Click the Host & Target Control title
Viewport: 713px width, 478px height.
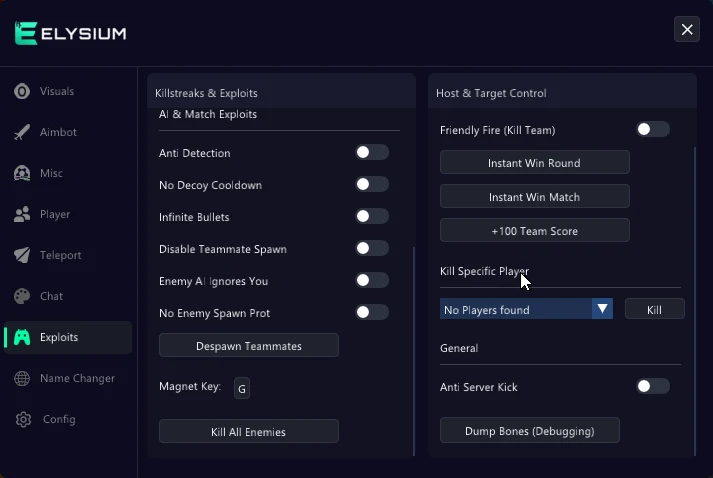[491, 93]
